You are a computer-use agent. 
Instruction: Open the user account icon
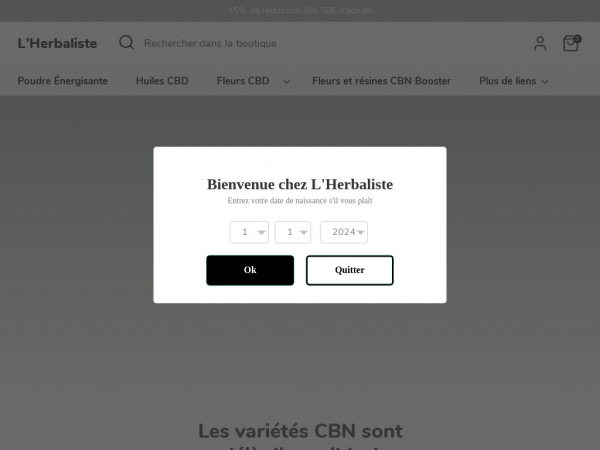(x=540, y=43)
